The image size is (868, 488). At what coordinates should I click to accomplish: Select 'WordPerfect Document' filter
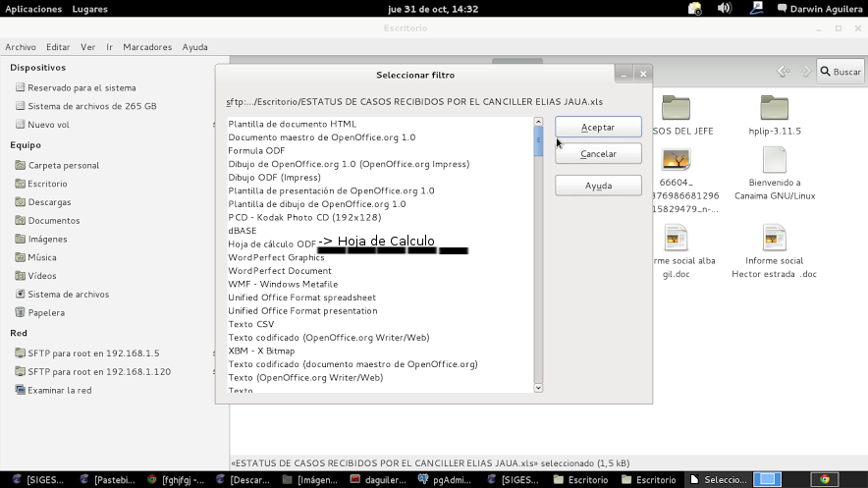tap(280, 271)
